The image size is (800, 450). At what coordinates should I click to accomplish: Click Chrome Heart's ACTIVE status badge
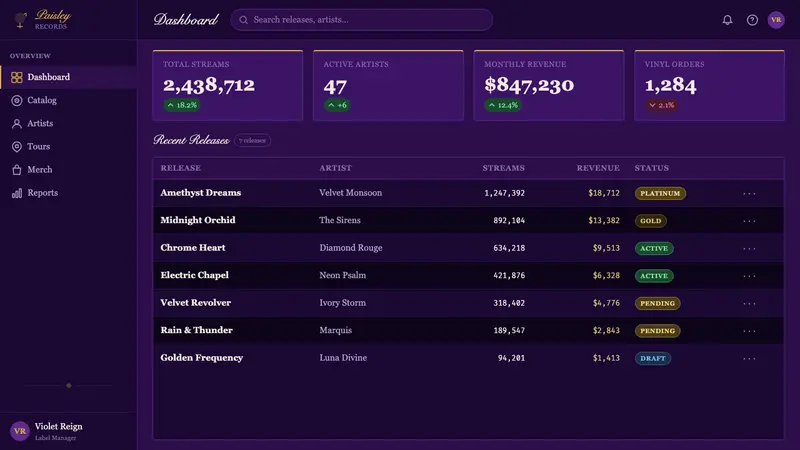(654, 248)
